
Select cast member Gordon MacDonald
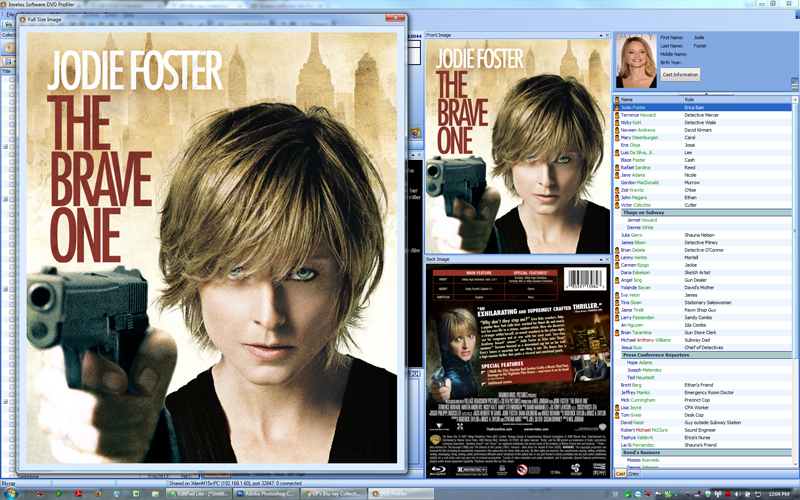[703, 183]
